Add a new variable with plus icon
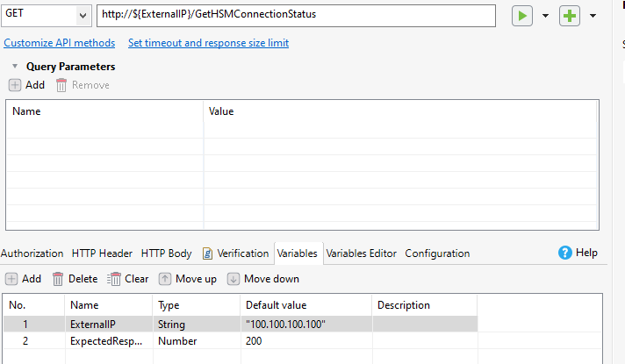Screen dimensions: 625x364 pos(24,279)
